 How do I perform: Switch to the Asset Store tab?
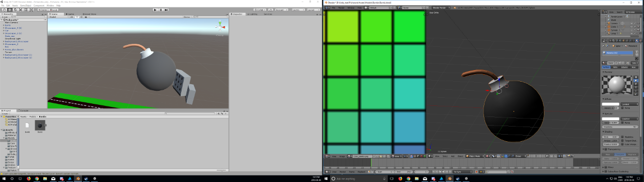pos(89,14)
